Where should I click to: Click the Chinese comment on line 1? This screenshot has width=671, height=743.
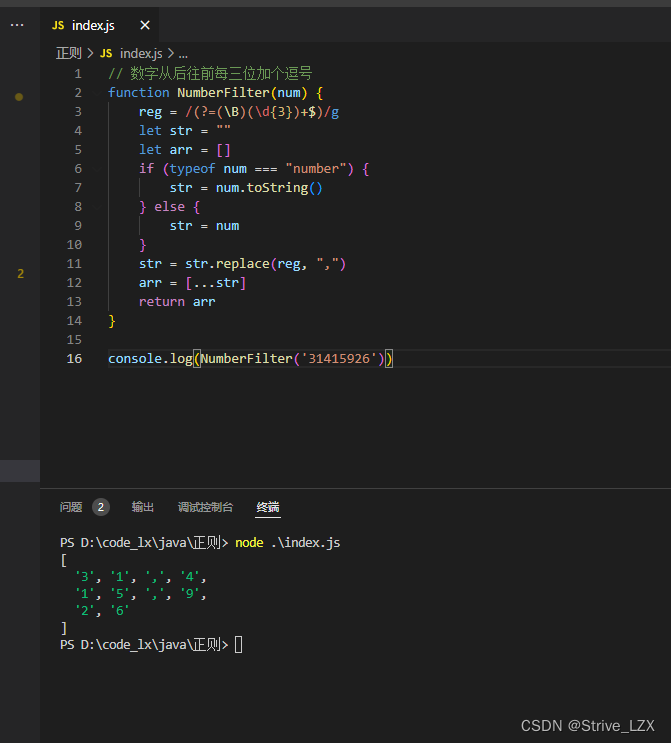pyautogui.click(x=210, y=73)
